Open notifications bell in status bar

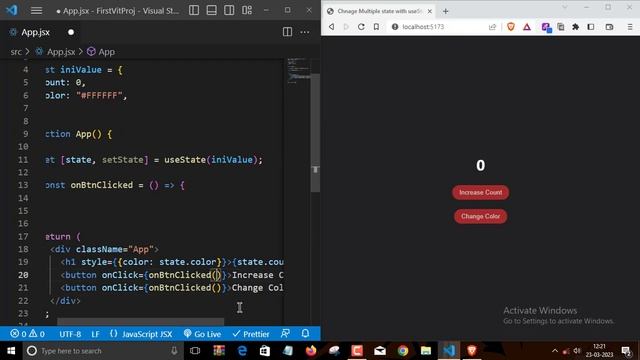(x=305, y=334)
